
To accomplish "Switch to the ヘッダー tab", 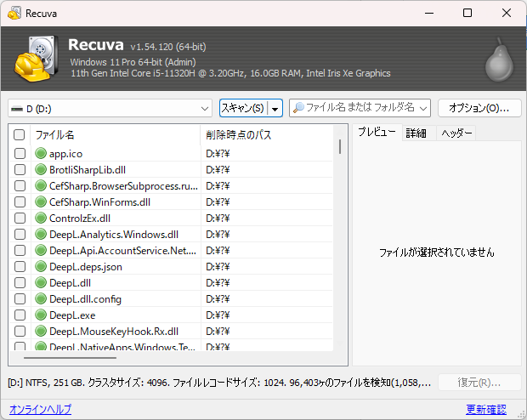I will pos(456,133).
